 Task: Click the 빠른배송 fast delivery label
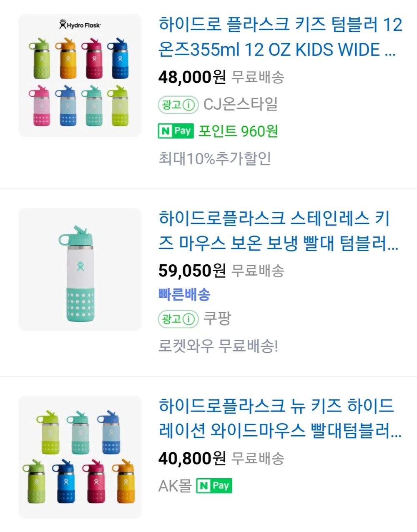[x=184, y=295]
